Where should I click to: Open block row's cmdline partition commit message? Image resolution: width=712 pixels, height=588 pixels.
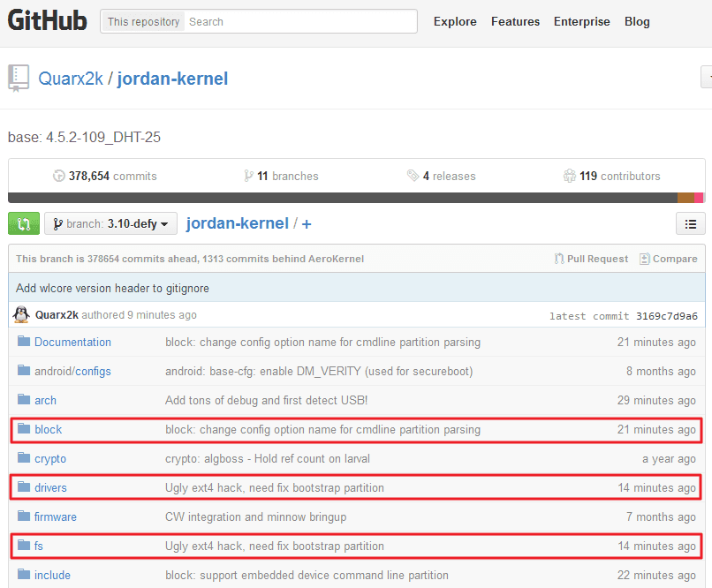[x=322, y=429]
